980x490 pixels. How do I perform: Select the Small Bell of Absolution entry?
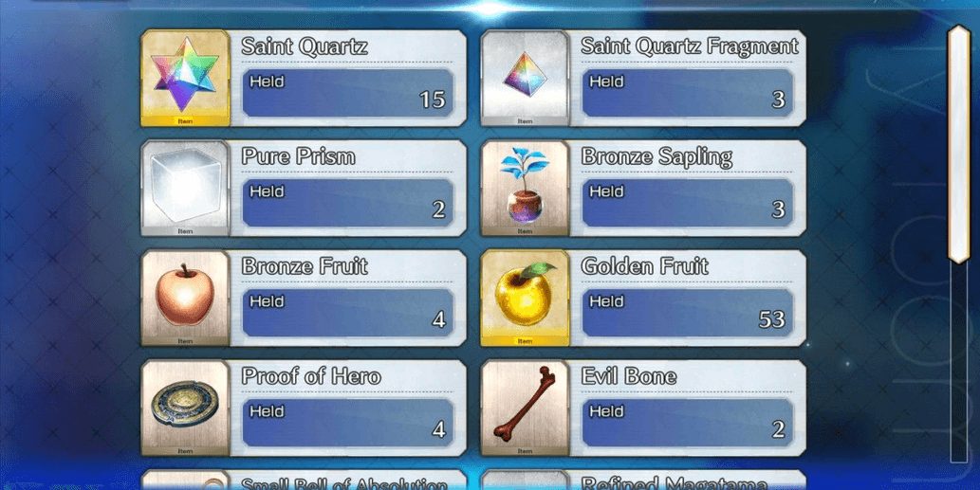tap(304, 480)
